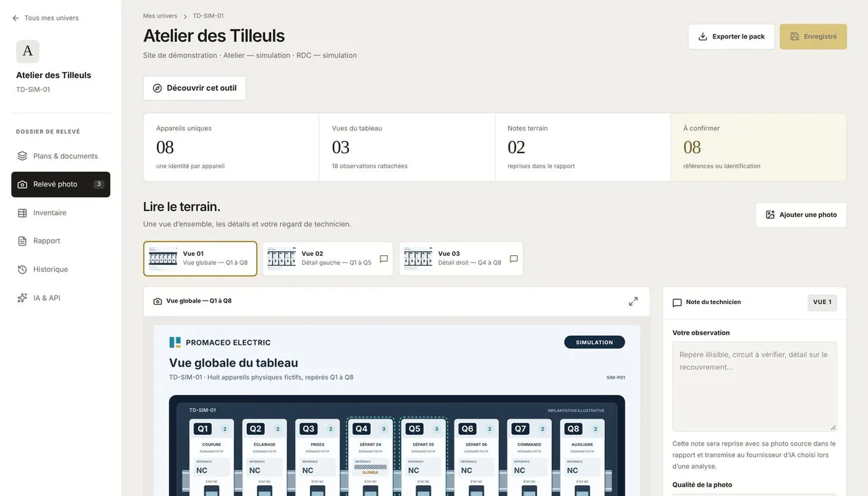The height and width of the screenshot is (496, 868).
Task: Click the camera icon beside Vue globale title
Action: click(x=157, y=301)
